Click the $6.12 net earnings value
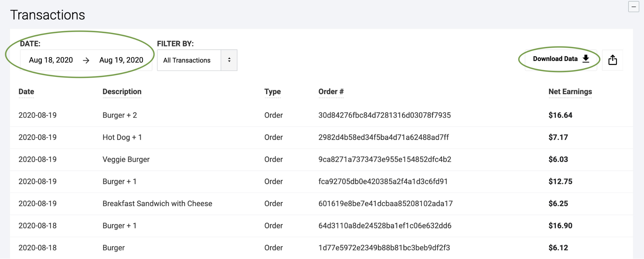The width and height of the screenshot is (644, 259). click(558, 248)
